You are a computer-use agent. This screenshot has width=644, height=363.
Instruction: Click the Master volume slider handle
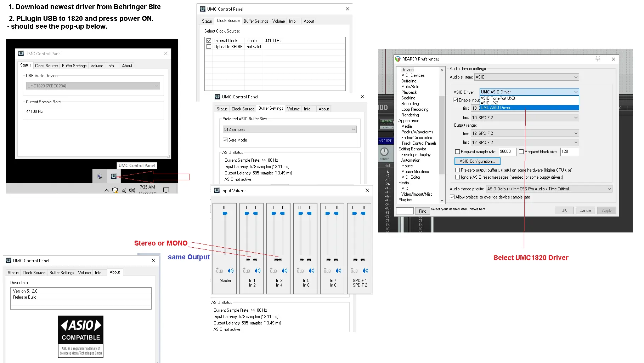(x=225, y=213)
